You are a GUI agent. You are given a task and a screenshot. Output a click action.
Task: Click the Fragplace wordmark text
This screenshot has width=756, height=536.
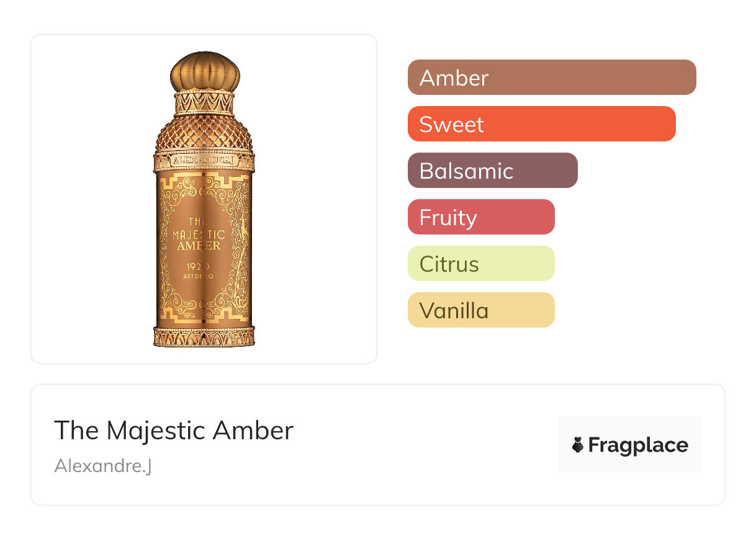click(x=638, y=445)
